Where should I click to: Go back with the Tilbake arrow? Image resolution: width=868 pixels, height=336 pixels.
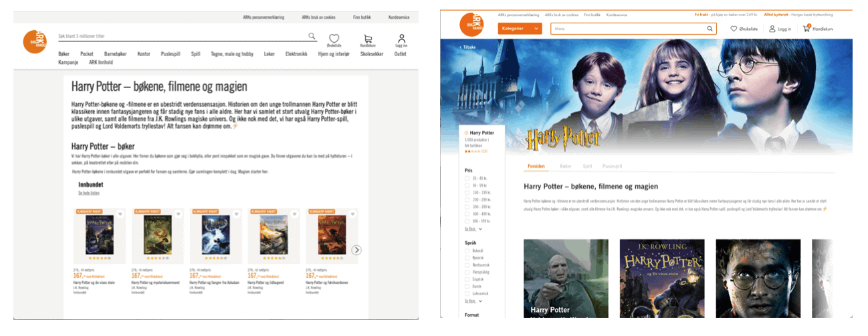[x=467, y=47]
